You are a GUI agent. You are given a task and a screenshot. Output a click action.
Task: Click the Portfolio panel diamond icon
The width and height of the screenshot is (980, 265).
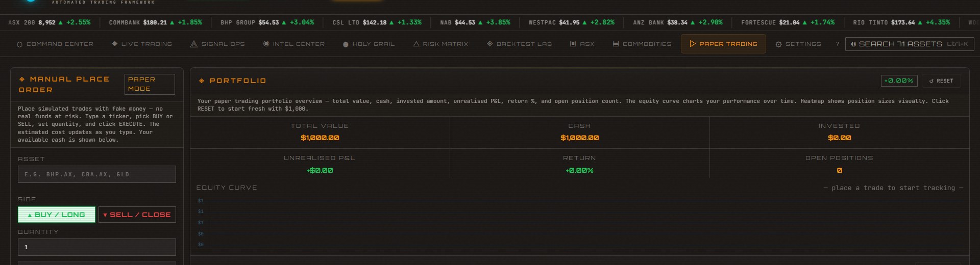pyautogui.click(x=202, y=81)
